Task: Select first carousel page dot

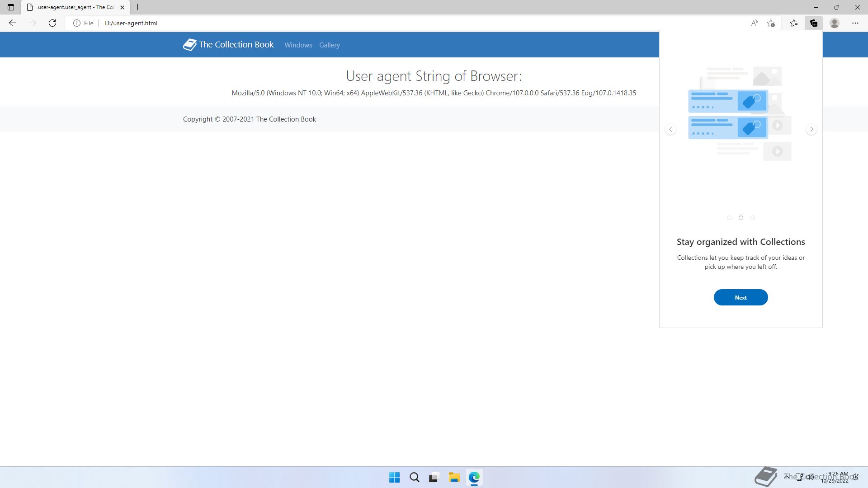Action: point(729,218)
